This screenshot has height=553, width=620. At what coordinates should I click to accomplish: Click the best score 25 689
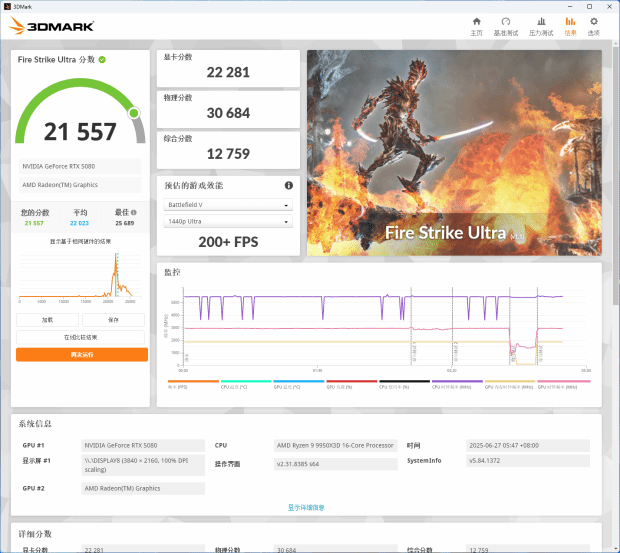pos(125,223)
